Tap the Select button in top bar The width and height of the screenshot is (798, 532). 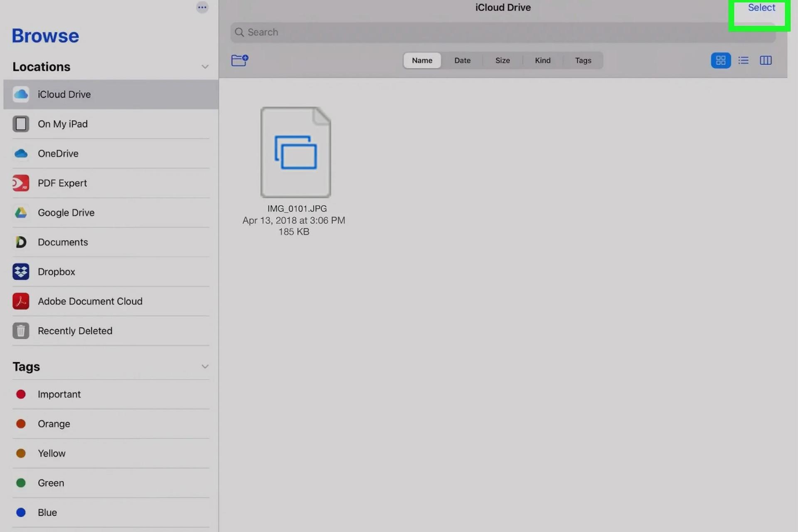pos(761,8)
